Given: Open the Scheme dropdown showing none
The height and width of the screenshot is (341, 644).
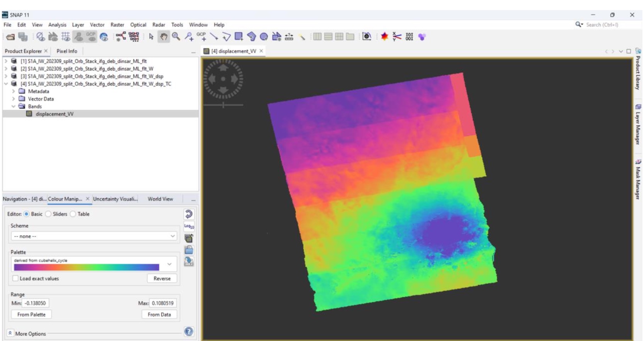Looking at the screenshot, I should point(94,236).
